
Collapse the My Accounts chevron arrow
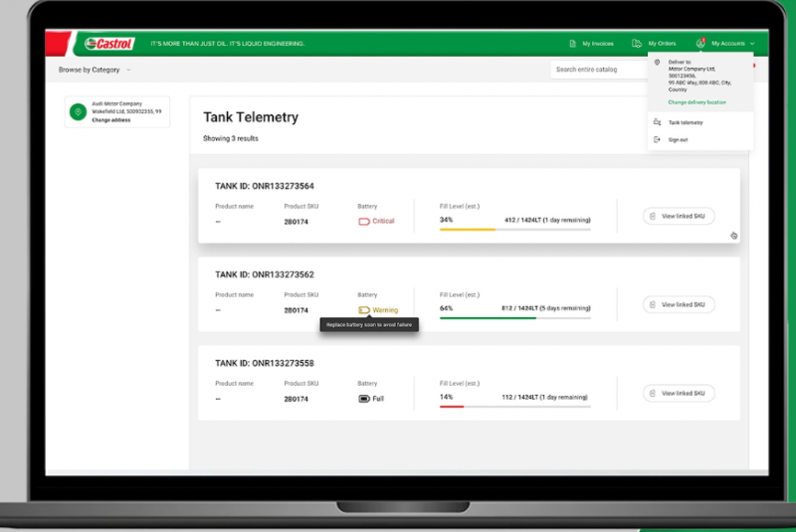(752, 44)
